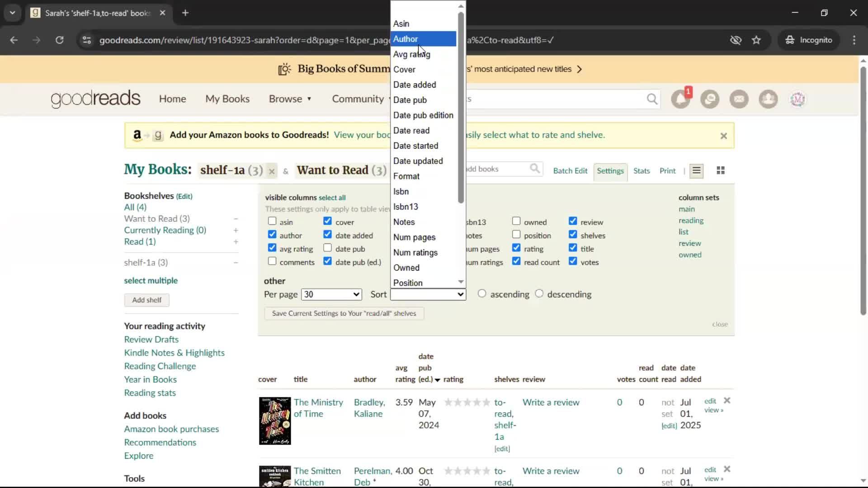The height and width of the screenshot is (488, 868).
Task: Add Read shelf filter with plus
Action: 236,242
